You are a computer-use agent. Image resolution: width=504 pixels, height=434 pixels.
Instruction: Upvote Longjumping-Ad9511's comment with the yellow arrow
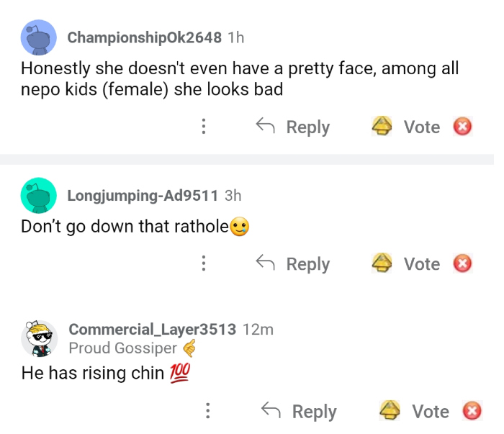[x=382, y=264]
